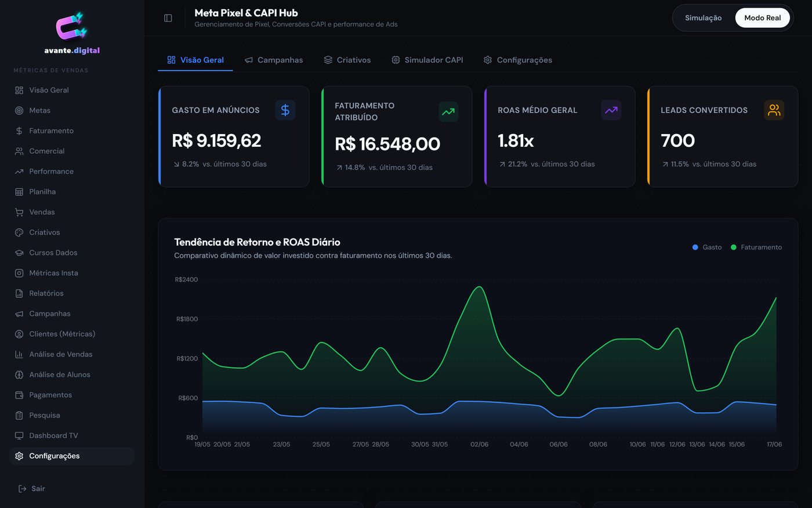Click purple trend icon on ROAS Médio card
Viewport: 812px width, 508px height.
tap(611, 110)
